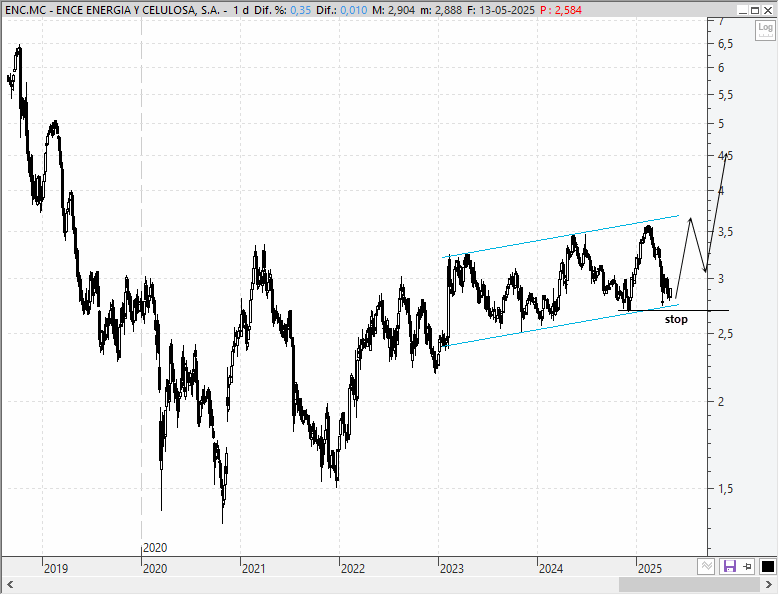Click the scrollbar left arrow
Image resolution: width=779 pixels, height=595 pixels.
[9, 584]
